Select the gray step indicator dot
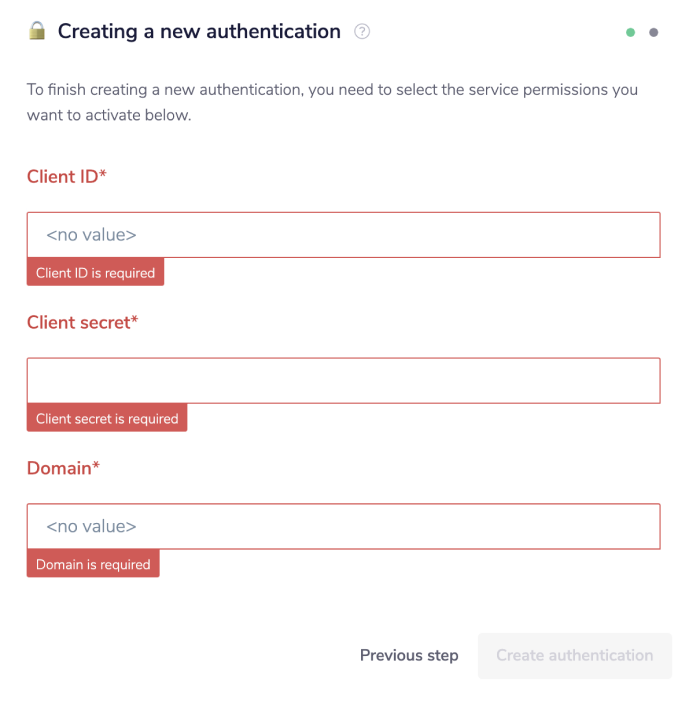 (654, 32)
